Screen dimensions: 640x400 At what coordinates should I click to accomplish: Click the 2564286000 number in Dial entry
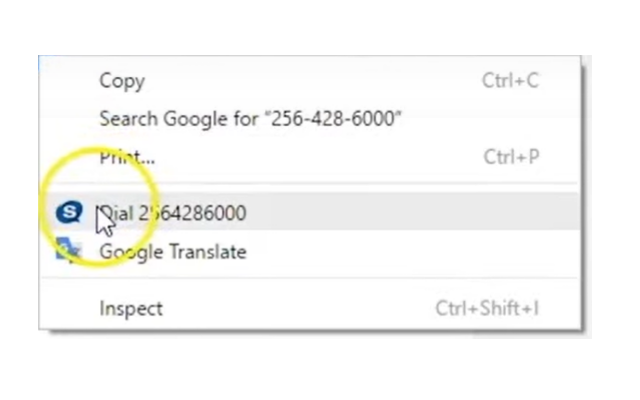[x=192, y=213]
